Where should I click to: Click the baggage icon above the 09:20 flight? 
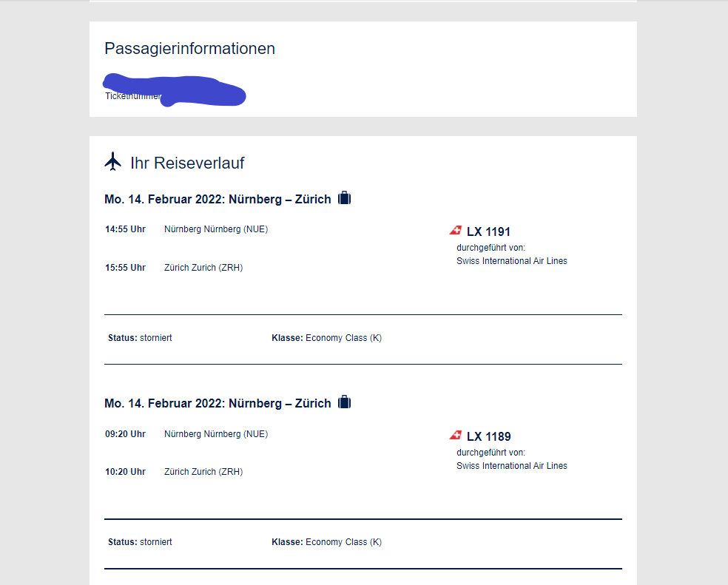coord(344,402)
